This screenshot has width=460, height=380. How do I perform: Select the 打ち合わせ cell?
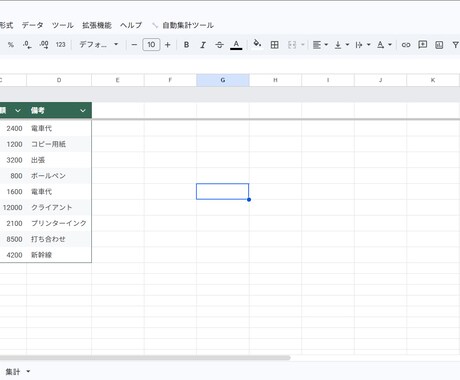click(59, 239)
